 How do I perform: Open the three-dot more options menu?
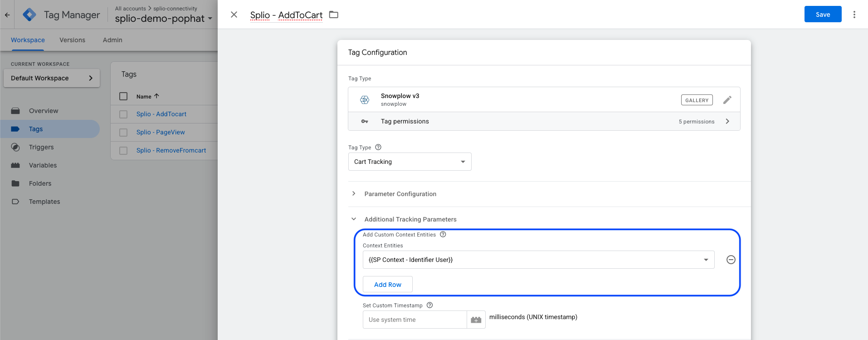(x=854, y=15)
